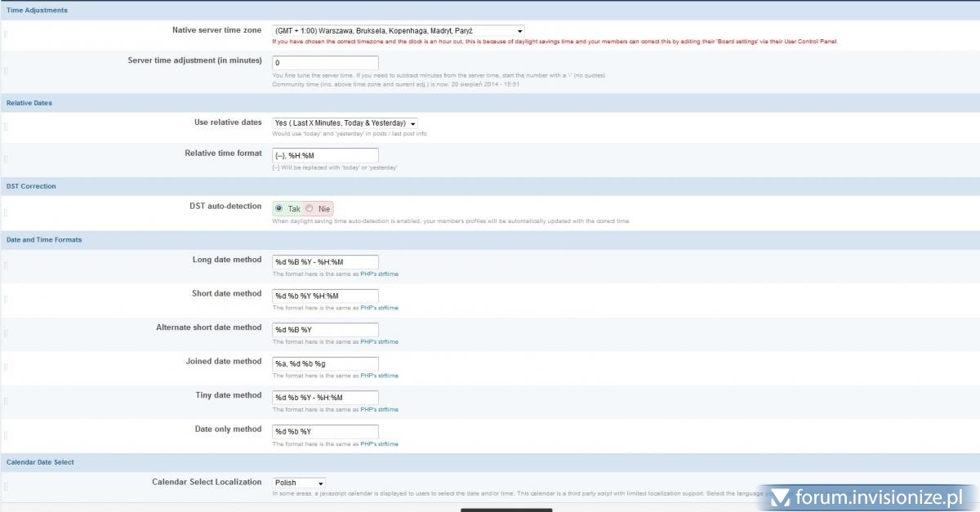Focus the Alternate short date method field
The width and height of the screenshot is (980, 512).
click(x=325, y=330)
